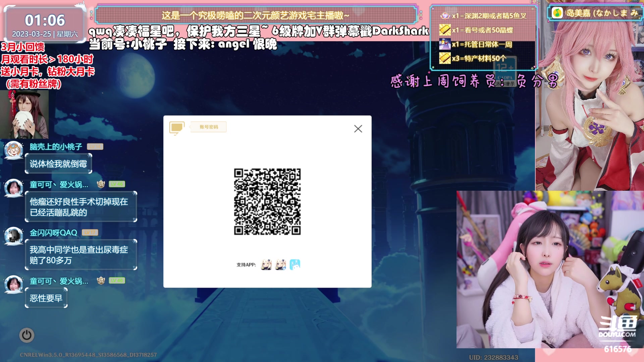Viewport: 644px width, 362px height.
Task: Click the version string CNRELWin3.5.0
Action: [88, 355]
